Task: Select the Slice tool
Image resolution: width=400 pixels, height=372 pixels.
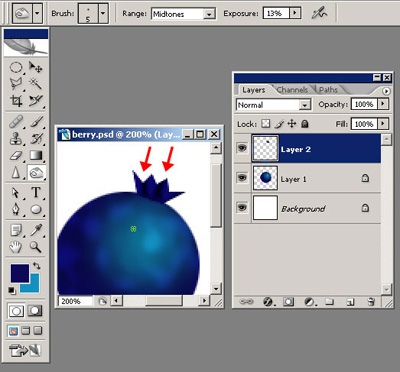Action: [x=36, y=100]
